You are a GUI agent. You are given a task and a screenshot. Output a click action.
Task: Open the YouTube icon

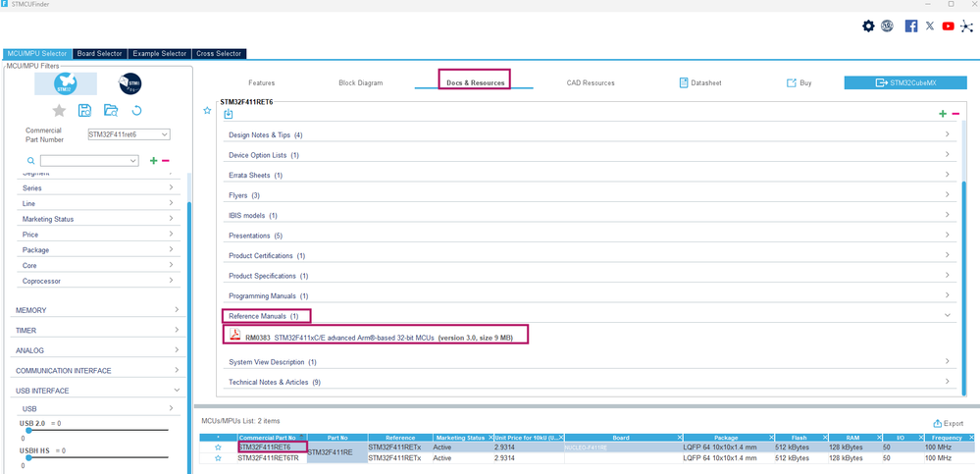click(x=949, y=26)
